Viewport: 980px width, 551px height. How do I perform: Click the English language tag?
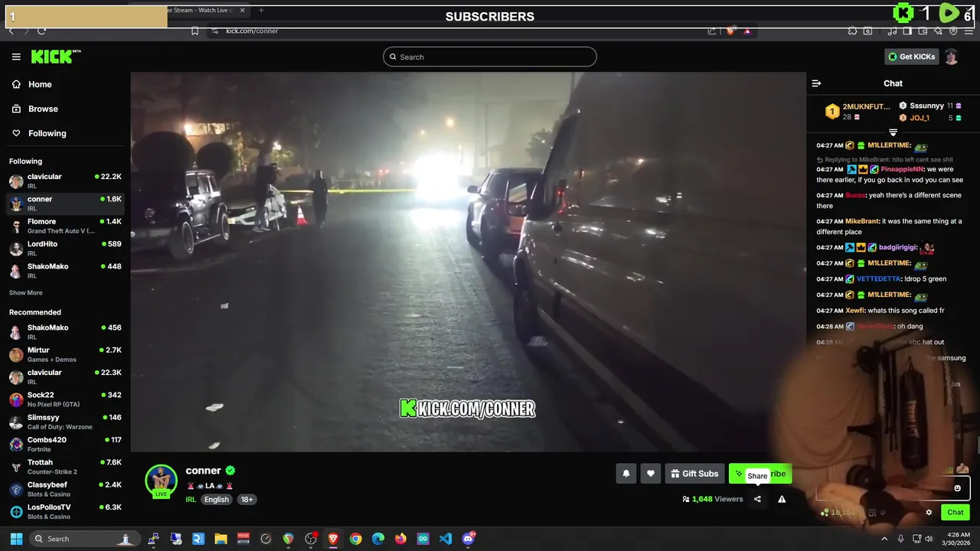tap(216, 499)
